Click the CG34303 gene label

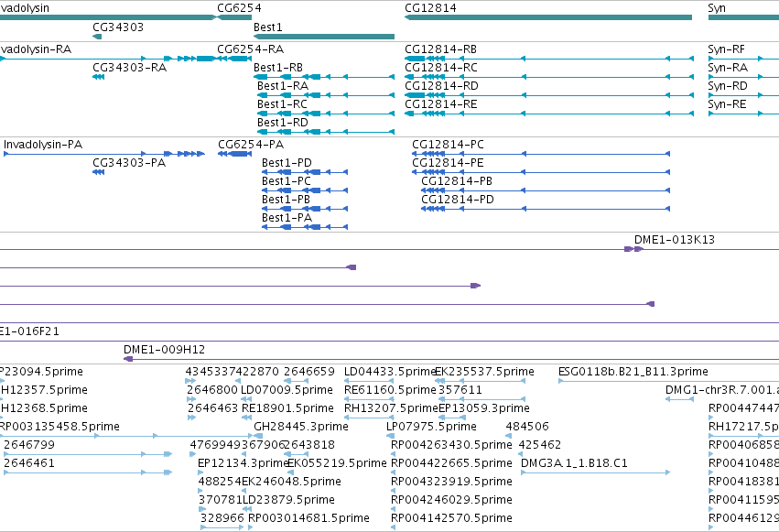click(x=118, y=27)
